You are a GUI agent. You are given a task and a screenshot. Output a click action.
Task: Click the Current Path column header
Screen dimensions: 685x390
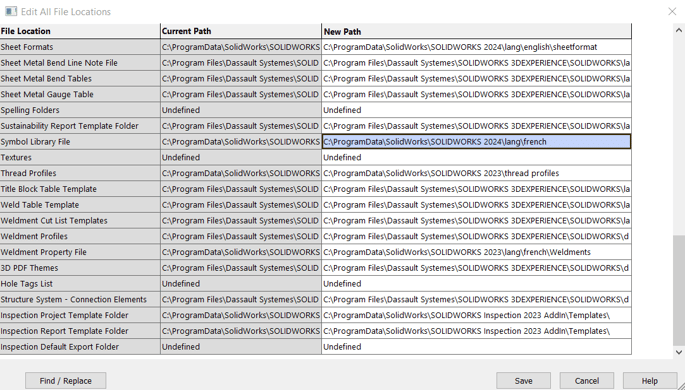[241, 31]
